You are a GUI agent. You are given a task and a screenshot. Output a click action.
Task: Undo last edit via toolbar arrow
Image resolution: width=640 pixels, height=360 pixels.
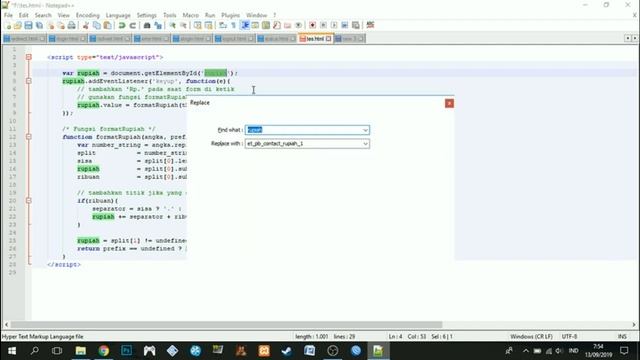[x=122, y=25]
